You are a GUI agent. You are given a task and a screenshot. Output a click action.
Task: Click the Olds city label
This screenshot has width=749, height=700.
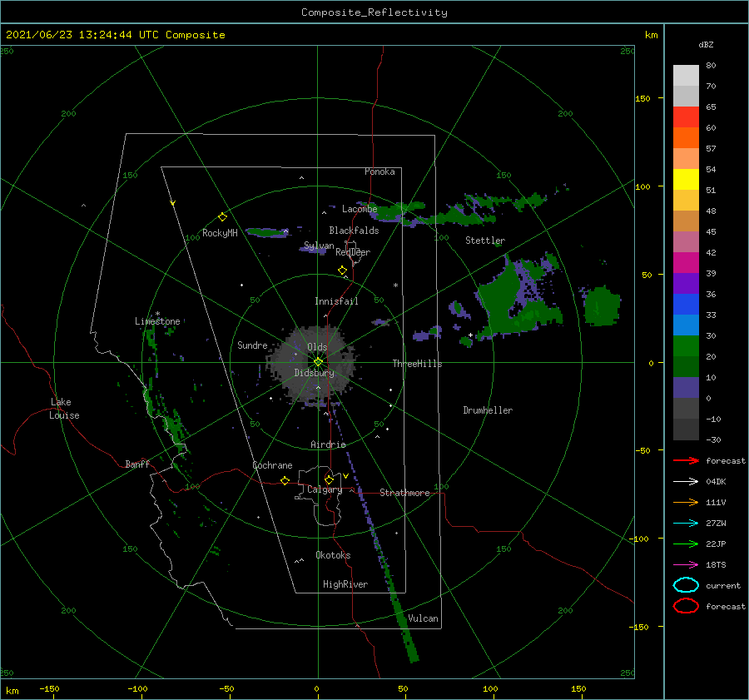[x=317, y=347]
